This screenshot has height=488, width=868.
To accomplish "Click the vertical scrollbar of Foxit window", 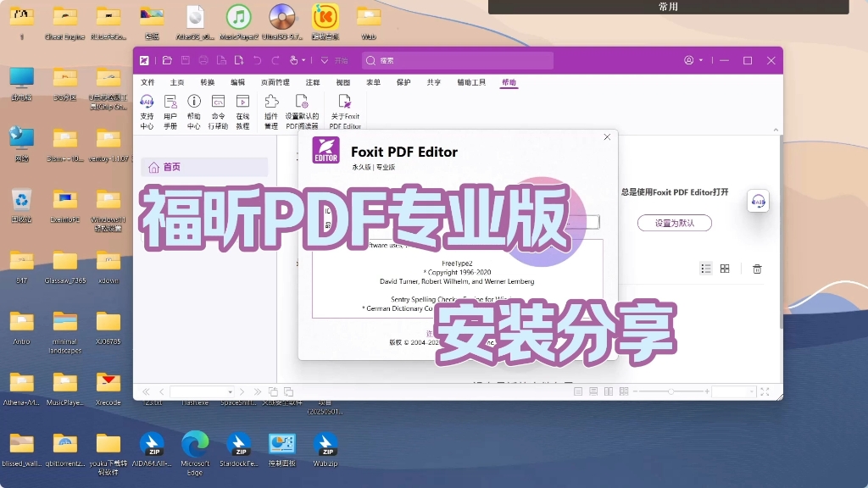I will click(x=781, y=232).
